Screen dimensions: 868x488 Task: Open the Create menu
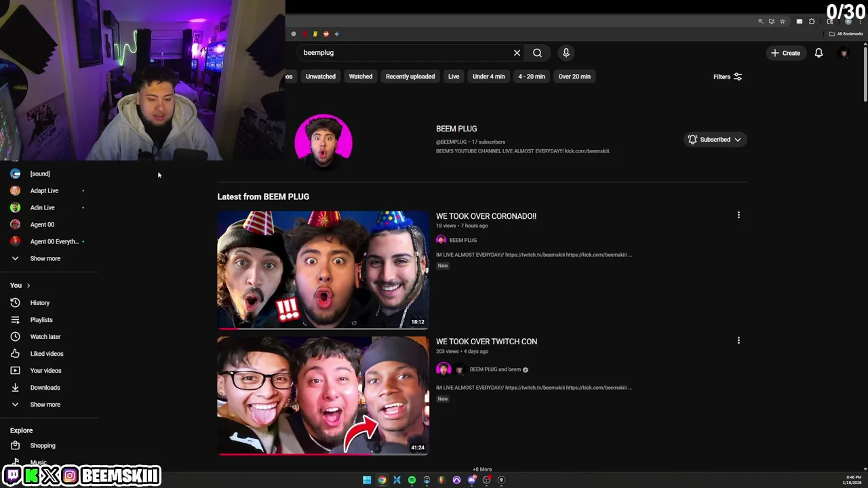[785, 53]
